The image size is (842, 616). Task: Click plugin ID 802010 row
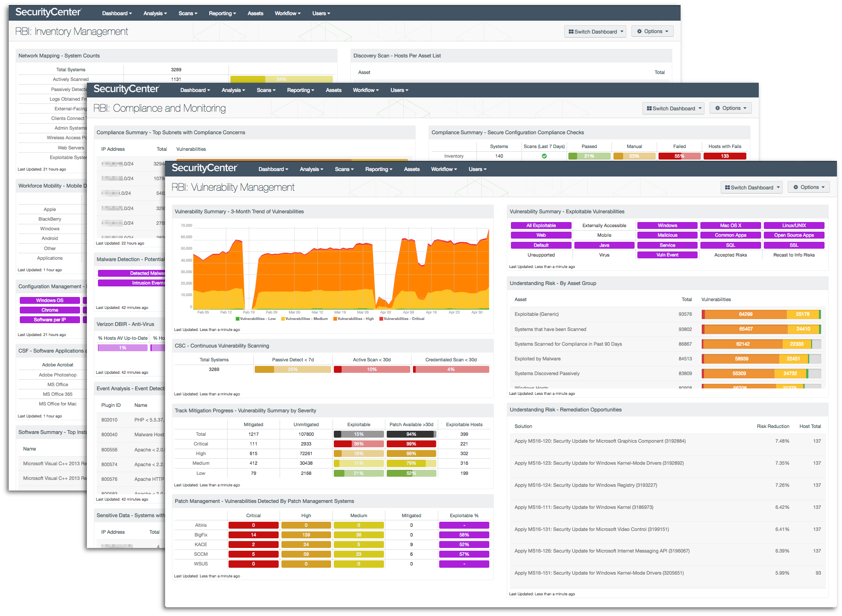pos(131,420)
